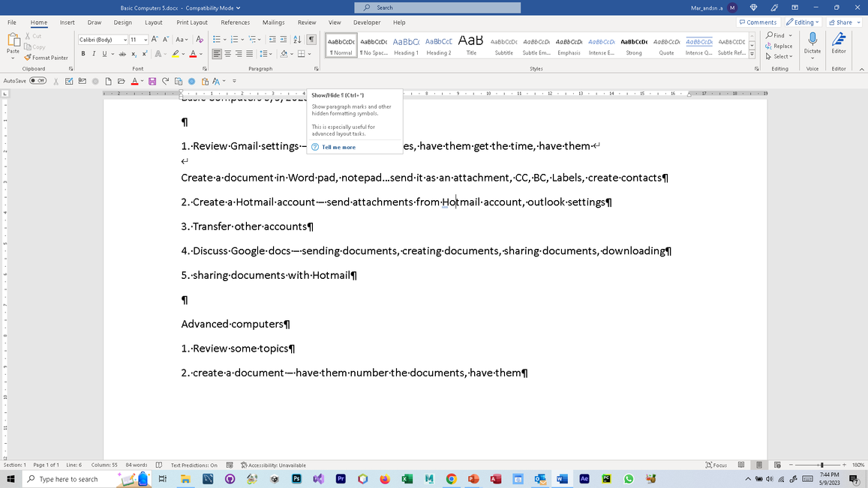Open Google Chrome from the taskbar
The image size is (868, 488).
tap(451, 478)
